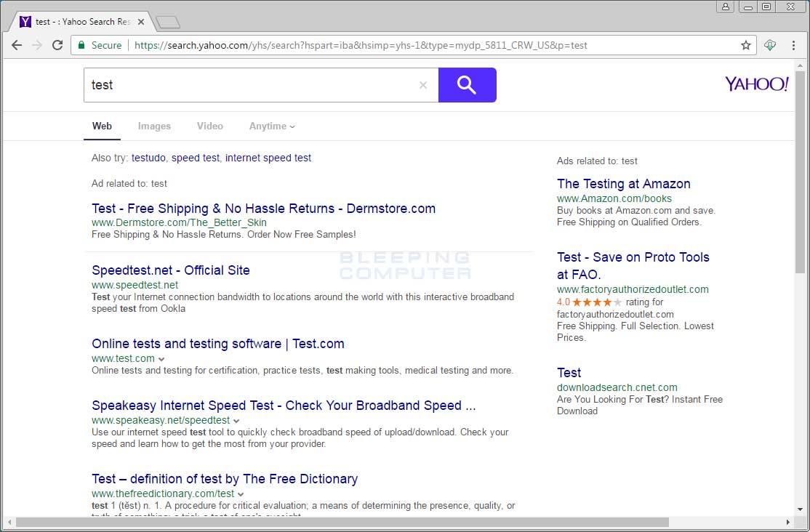Open the Speedtest.net - Official Site result
The image size is (810, 532).
tap(170, 270)
